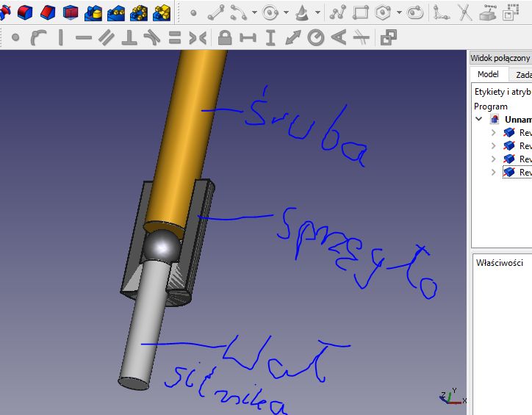Apply the Refraction (Snell's law) constraint
532x415 pixels.
(362, 37)
